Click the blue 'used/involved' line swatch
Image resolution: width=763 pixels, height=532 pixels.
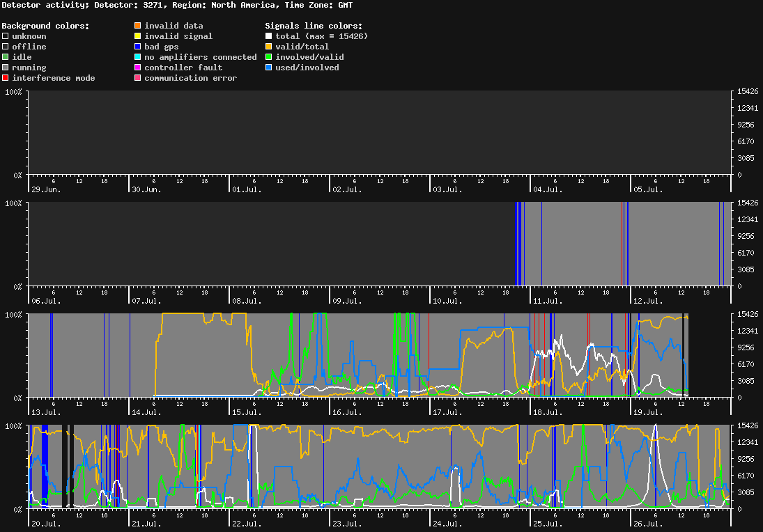(x=268, y=67)
